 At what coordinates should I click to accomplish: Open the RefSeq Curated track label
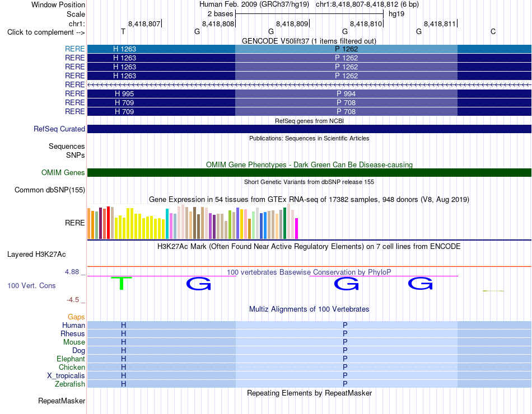click(59, 129)
